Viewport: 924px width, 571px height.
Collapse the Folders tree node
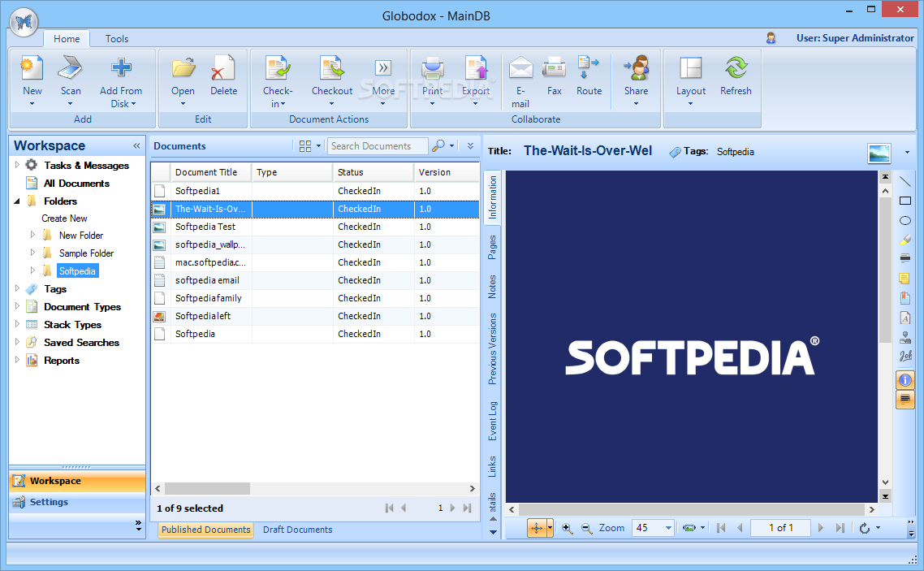tap(17, 201)
